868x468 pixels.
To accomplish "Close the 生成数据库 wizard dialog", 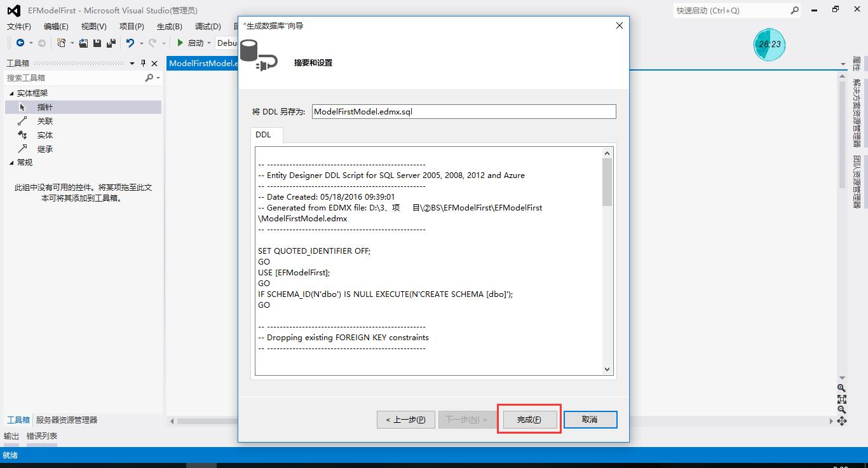I will click(620, 25).
